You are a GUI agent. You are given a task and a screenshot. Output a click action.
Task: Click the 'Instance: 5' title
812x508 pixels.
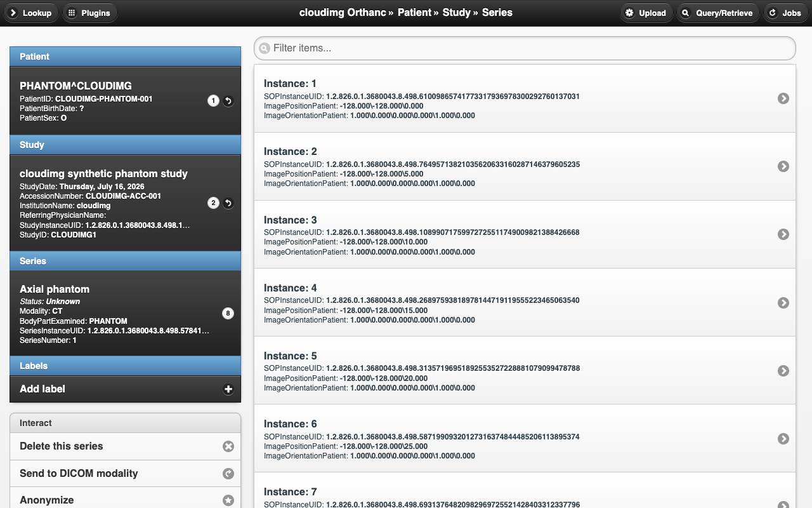(290, 356)
